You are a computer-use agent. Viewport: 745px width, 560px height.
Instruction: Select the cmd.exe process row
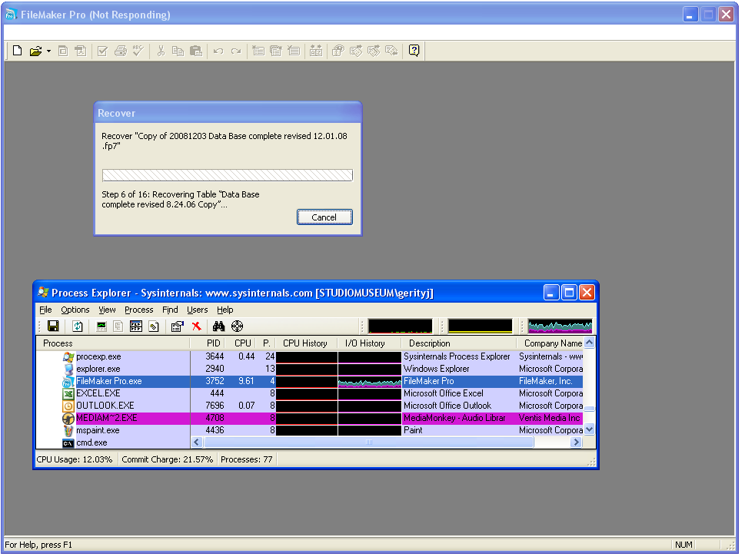click(113, 442)
